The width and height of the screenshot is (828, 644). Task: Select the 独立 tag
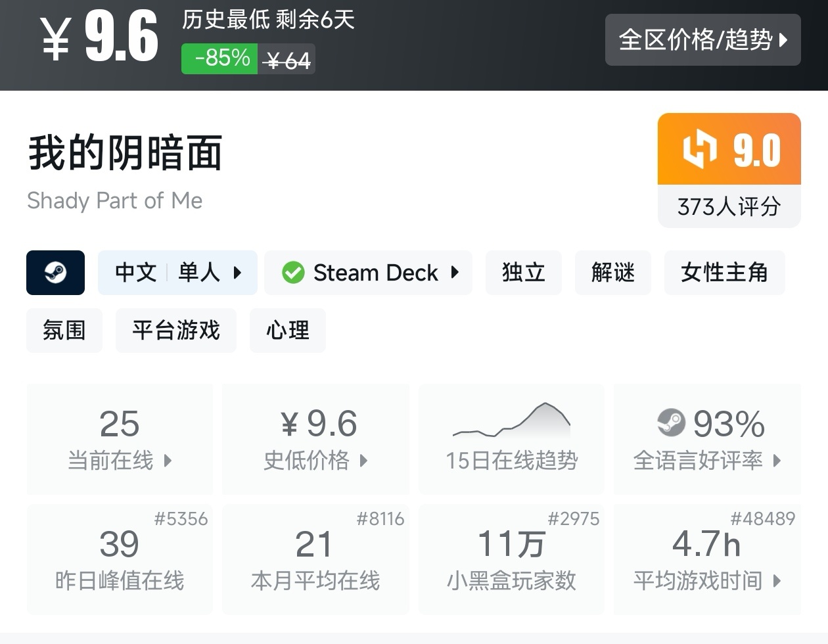pyautogui.click(x=523, y=273)
